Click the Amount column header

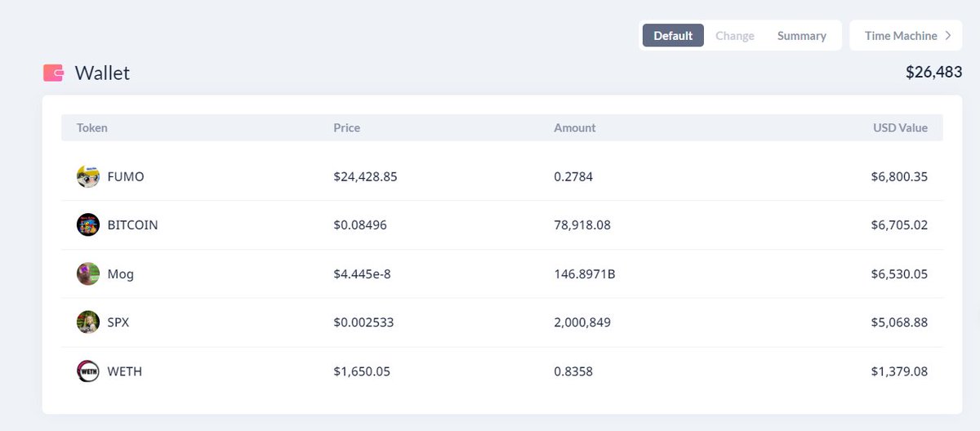[575, 128]
